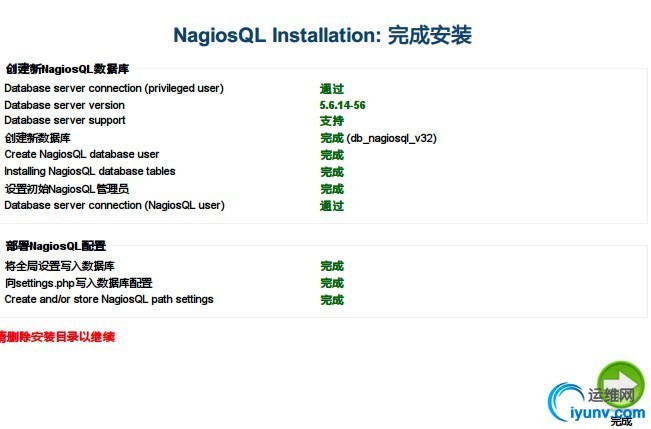
Task: Click 'Create and/or store NagiosQL path settings'
Action: point(109,299)
